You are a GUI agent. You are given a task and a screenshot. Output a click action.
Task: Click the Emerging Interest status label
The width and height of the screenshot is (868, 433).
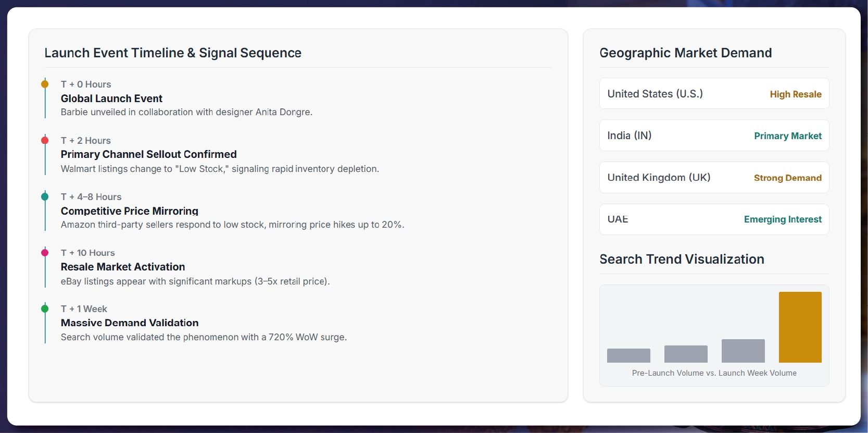782,219
